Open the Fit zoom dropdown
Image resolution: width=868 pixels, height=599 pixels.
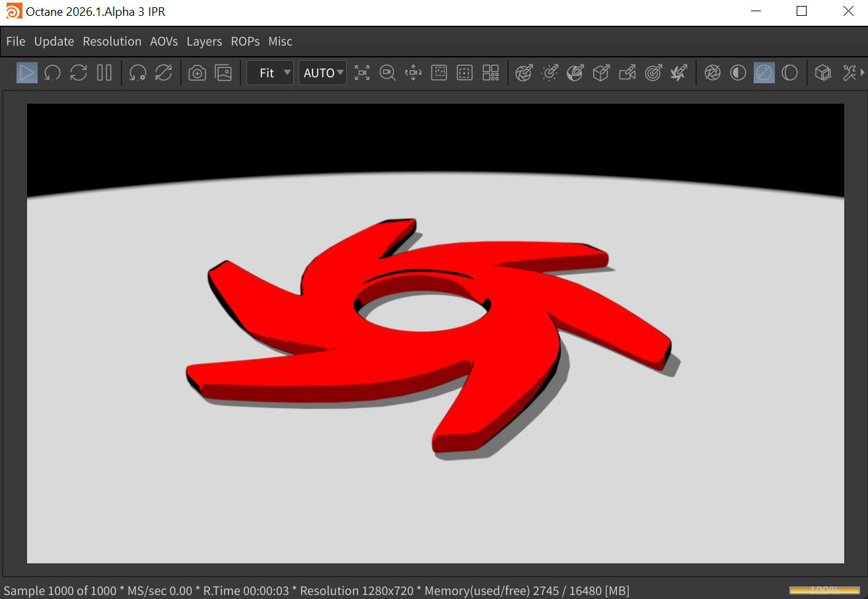(x=270, y=73)
